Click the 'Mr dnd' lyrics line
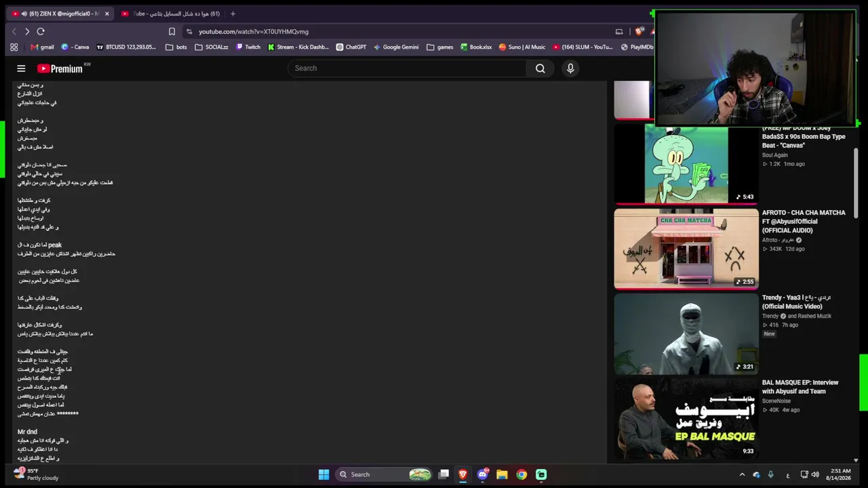The height and width of the screenshot is (488, 868). click(x=27, y=432)
